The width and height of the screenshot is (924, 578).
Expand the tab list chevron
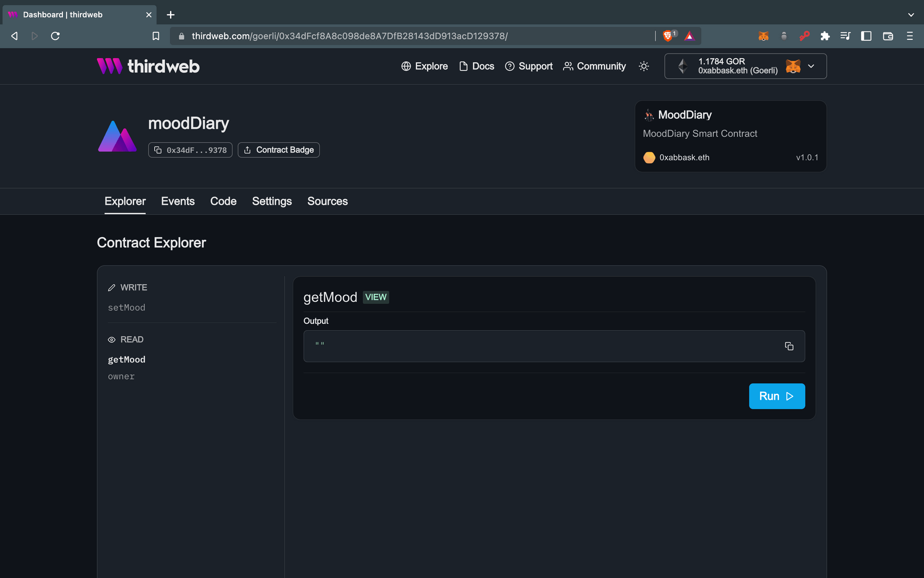click(x=911, y=15)
